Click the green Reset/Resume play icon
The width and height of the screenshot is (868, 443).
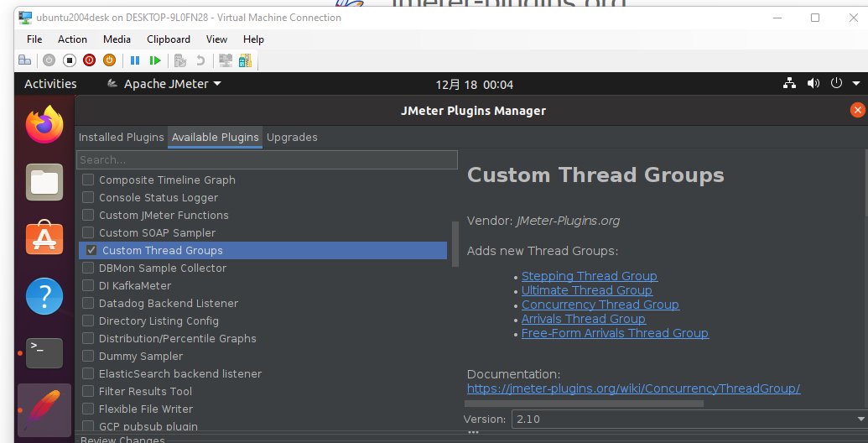coord(155,60)
